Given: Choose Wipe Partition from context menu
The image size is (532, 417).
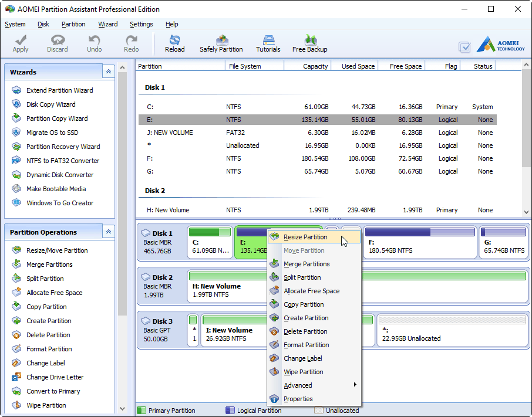Looking at the screenshot, I should pos(314,372).
